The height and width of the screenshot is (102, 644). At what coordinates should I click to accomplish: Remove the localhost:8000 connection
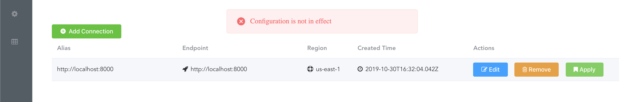(536, 70)
